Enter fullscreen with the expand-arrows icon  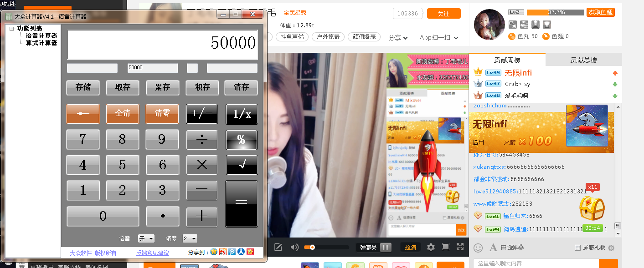[460, 247]
